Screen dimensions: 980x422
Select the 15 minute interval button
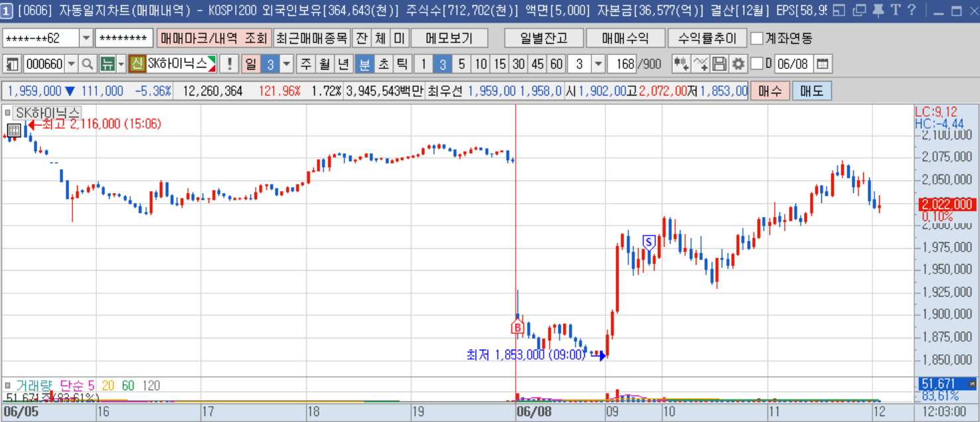(500, 64)
